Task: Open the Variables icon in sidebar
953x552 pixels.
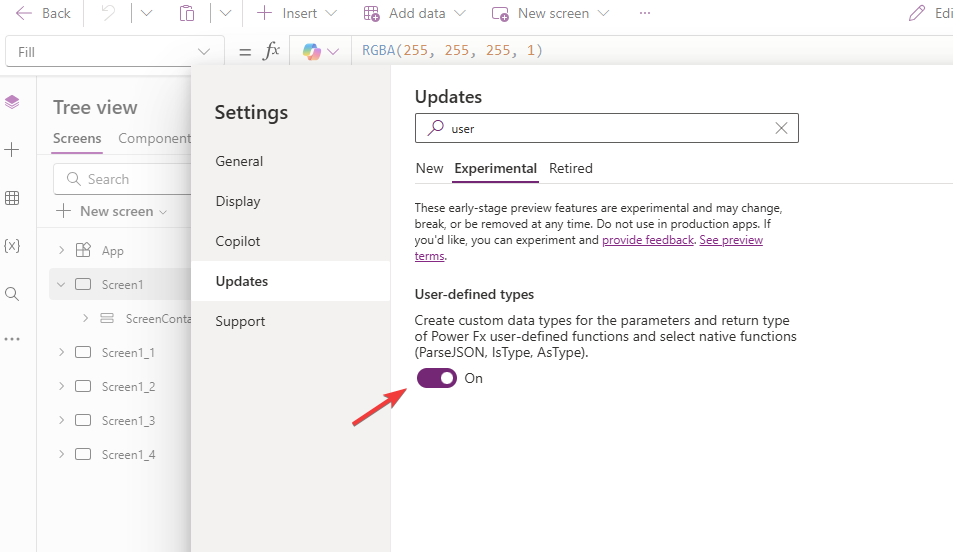Action: point(12,245)
